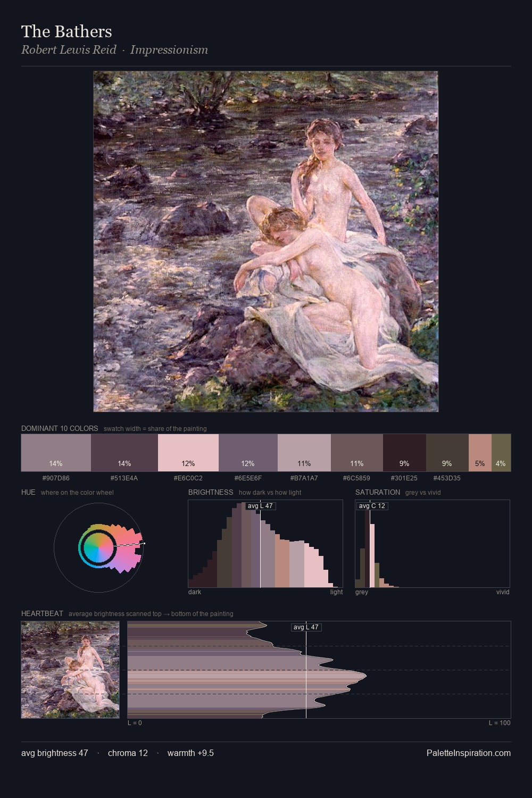Click the hue color wheel

(98, 547)
